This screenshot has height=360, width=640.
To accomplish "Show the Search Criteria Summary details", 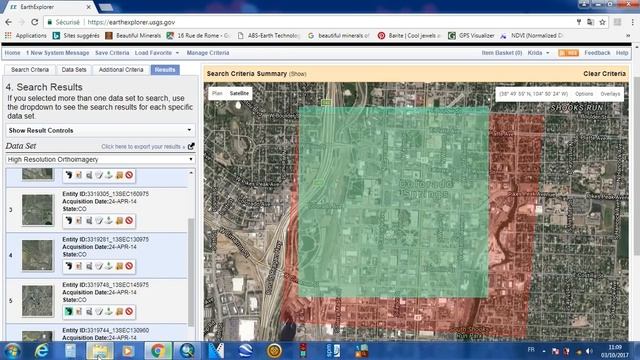I will click(298, 74).
